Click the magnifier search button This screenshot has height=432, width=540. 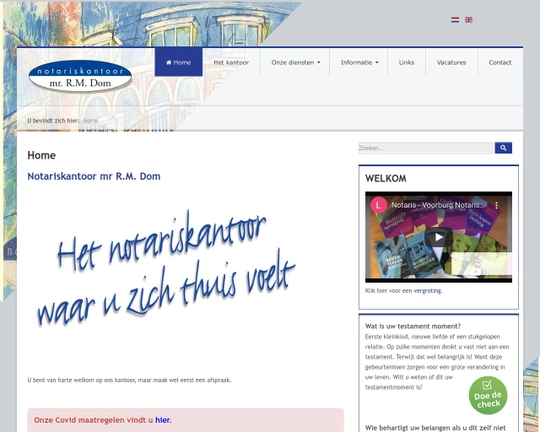pyautogui.click(x=503, y=148)
